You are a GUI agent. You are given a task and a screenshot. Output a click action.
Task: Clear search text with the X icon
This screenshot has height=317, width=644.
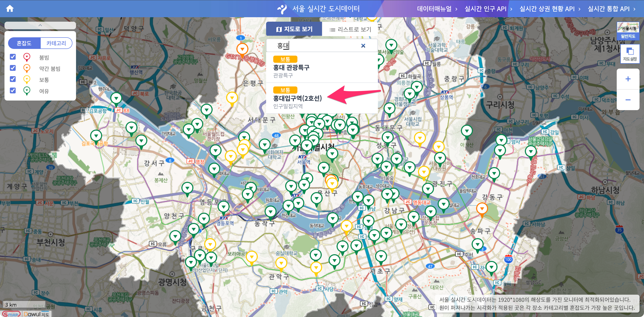[x=363, y=46]
